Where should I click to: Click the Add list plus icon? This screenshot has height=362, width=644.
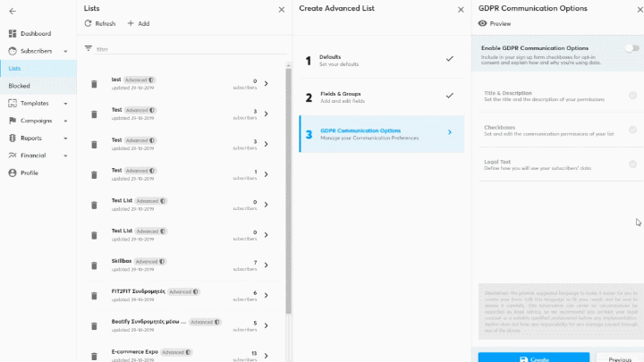[131, 24]
